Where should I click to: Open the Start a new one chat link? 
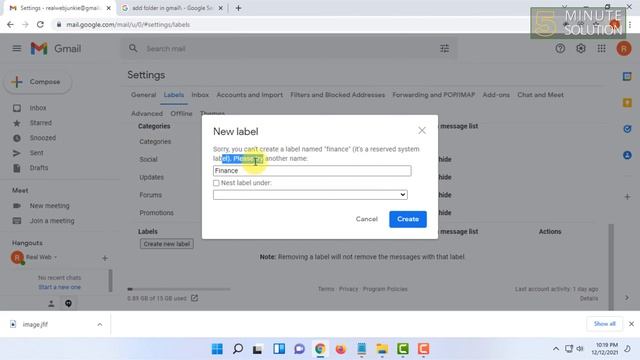tap(60, 287)
